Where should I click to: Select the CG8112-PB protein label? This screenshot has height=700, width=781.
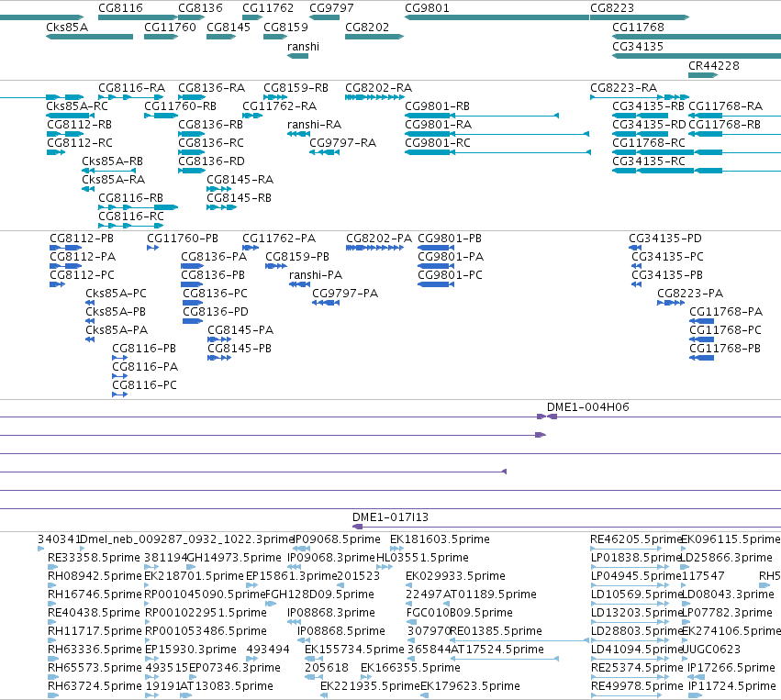point(82,239)
